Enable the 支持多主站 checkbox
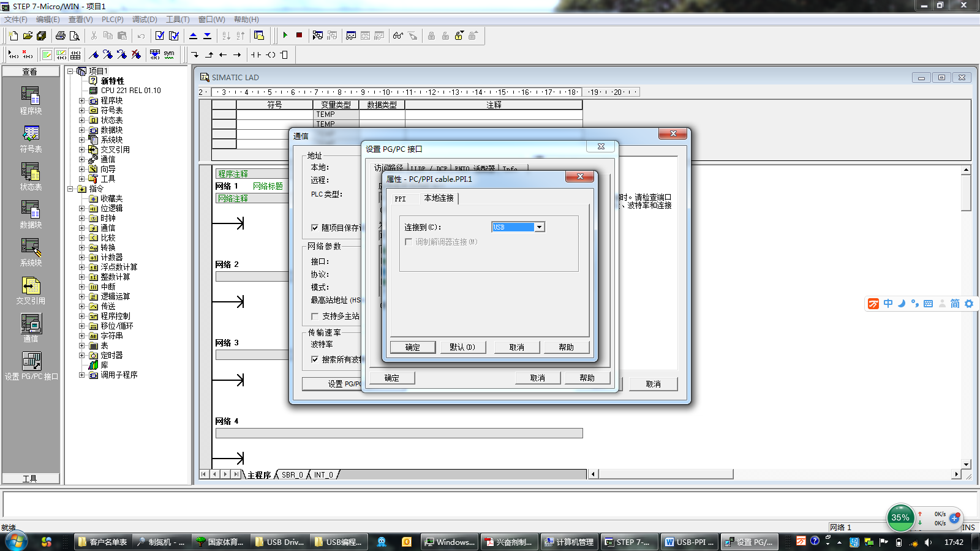 tap(315, 317)
